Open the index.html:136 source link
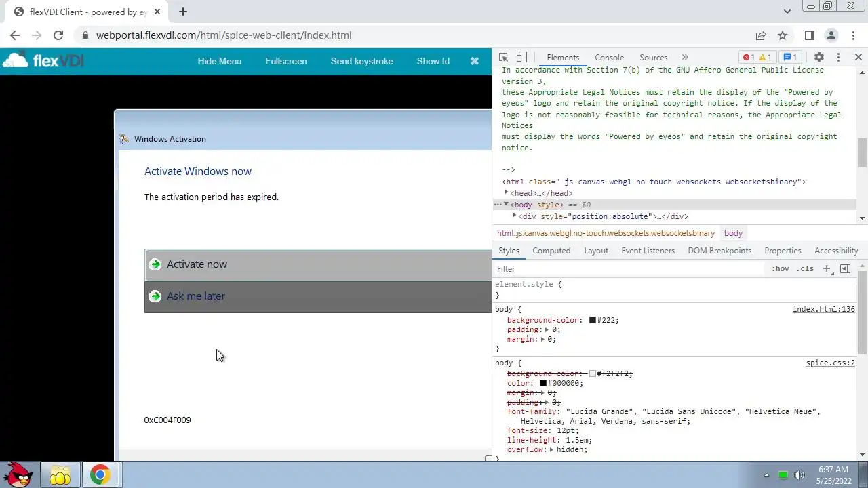 823,310
